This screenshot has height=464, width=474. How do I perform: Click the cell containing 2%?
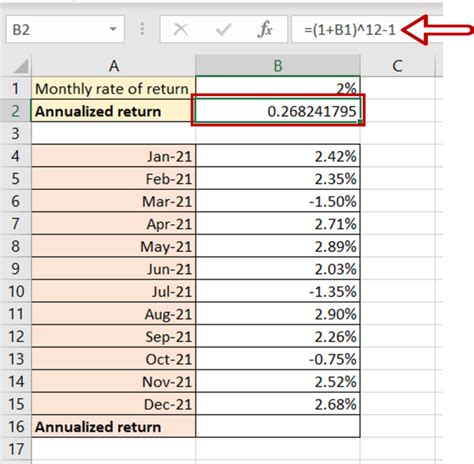(x=278, y=87)
